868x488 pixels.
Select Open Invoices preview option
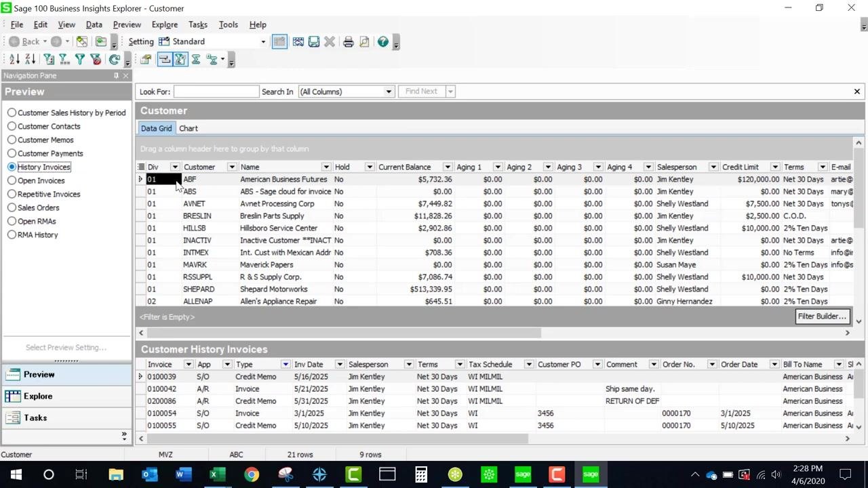pyautogui.click(x=37, y=180)
